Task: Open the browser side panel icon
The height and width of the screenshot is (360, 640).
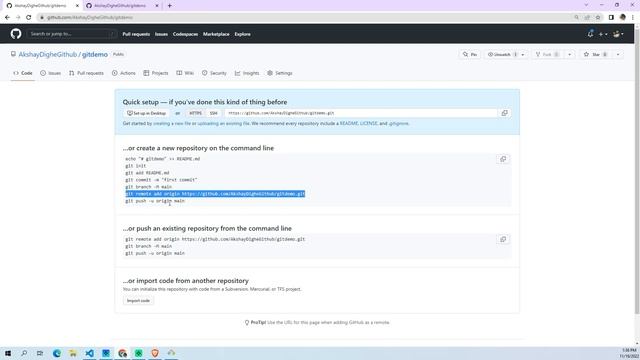Action: (611, 18)
